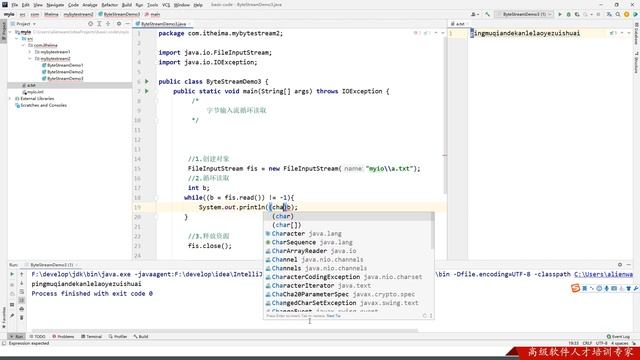Click Scroll Up arrow in Run panel
The width and height of the screenshot is (640, 360).
click(x=22, y=274)
